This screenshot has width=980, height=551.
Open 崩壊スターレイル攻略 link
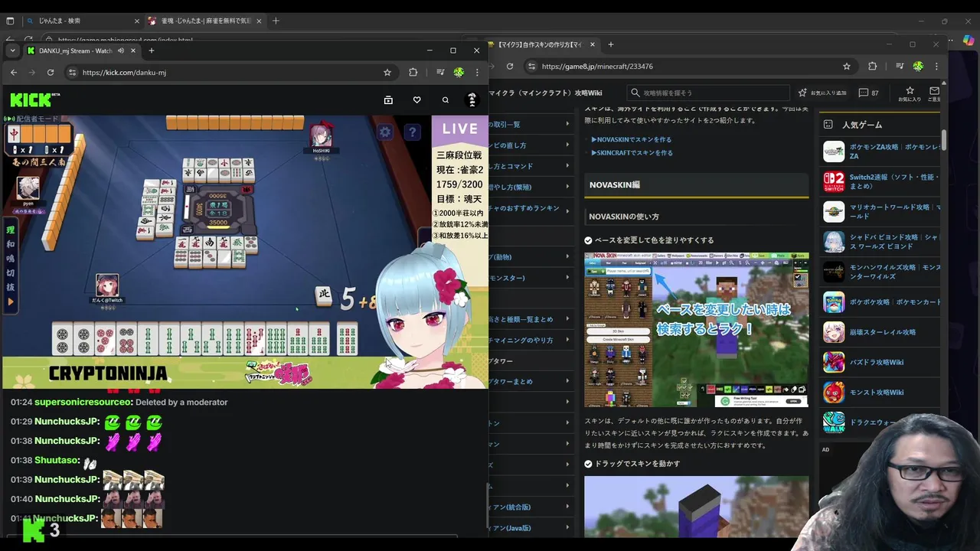(881, 332)
